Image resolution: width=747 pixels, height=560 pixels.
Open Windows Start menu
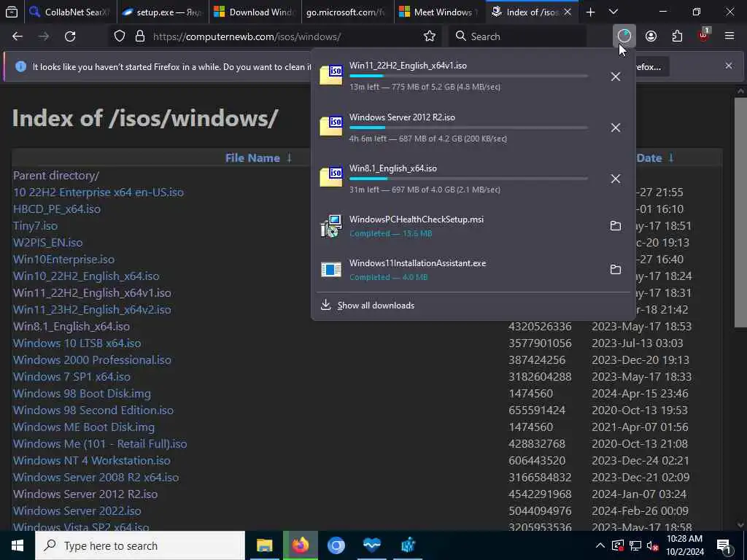[18, 545]
